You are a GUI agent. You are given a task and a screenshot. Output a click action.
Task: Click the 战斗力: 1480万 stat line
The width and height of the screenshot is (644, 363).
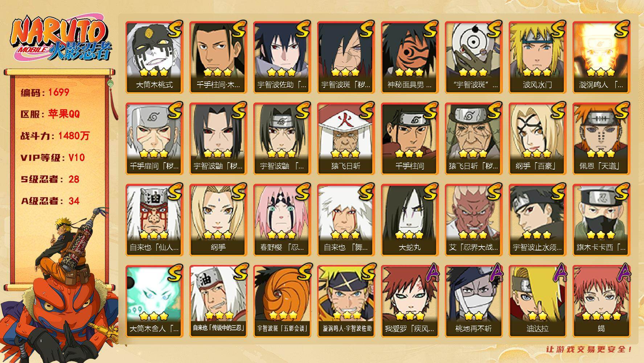(x=55, y=136)
